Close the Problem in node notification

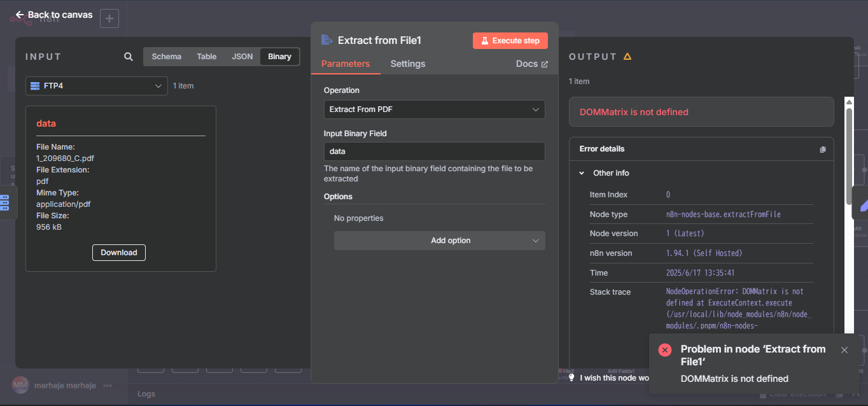(844, 350)
